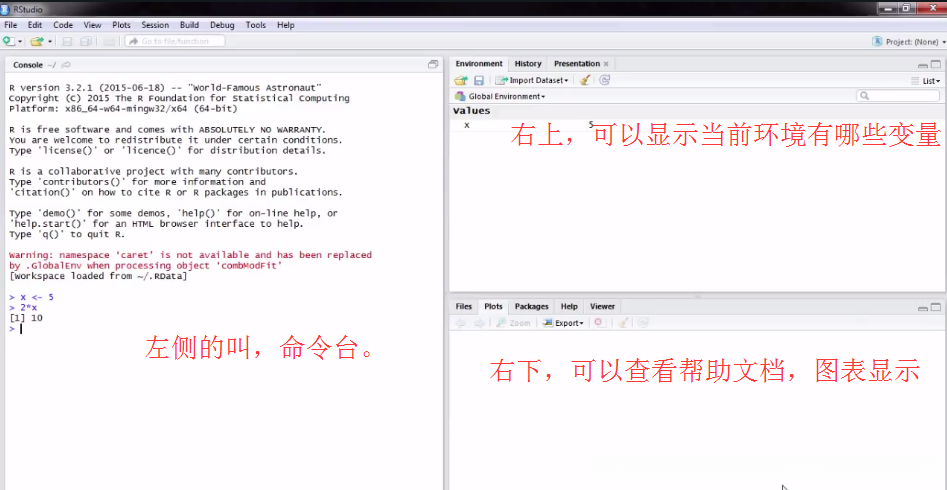This screenshot has height=490, width=947.
Task: Switch to the Packages tab
Action: pos(531,306)
